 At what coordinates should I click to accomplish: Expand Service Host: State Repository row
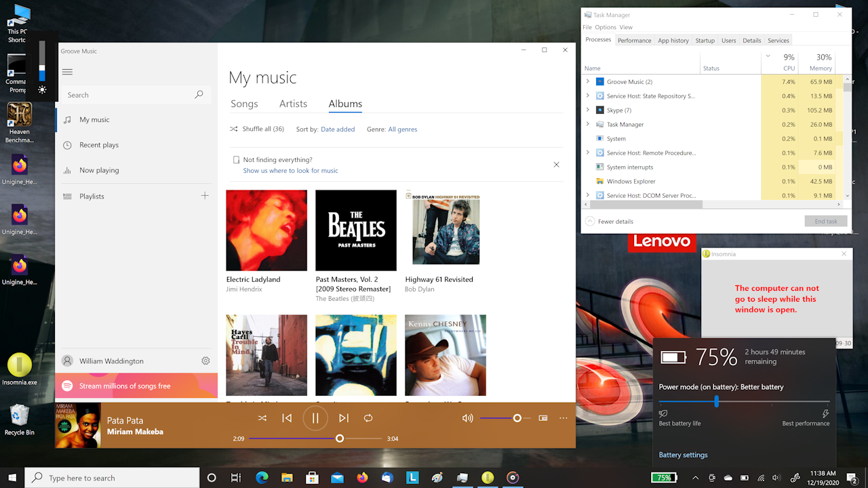588,96
